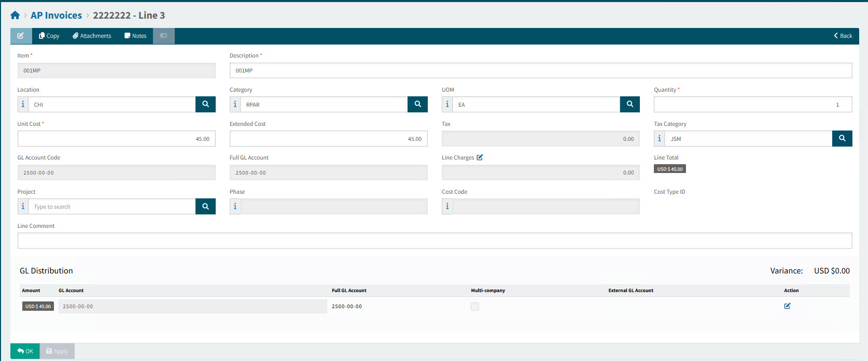868x361 pixels.
Task: Open the Category lookup search button
Action: (x=417, y=104)
